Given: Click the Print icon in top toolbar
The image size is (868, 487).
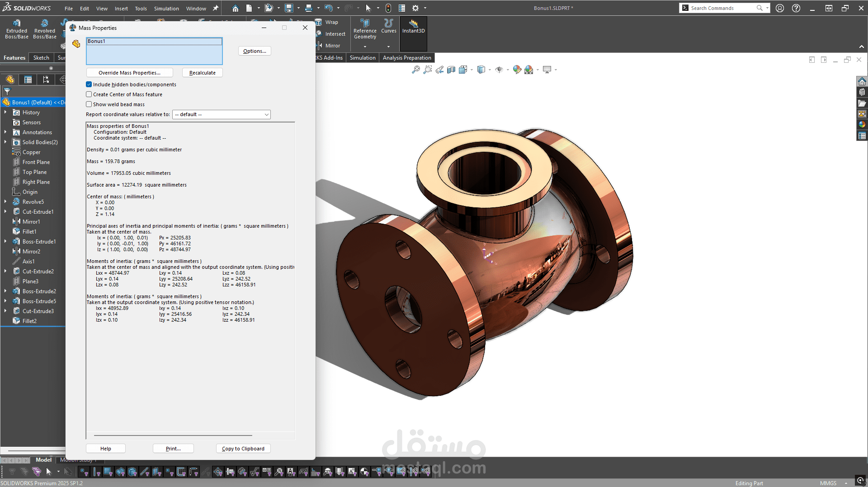Looking at the screenshot, I should 308,8.
